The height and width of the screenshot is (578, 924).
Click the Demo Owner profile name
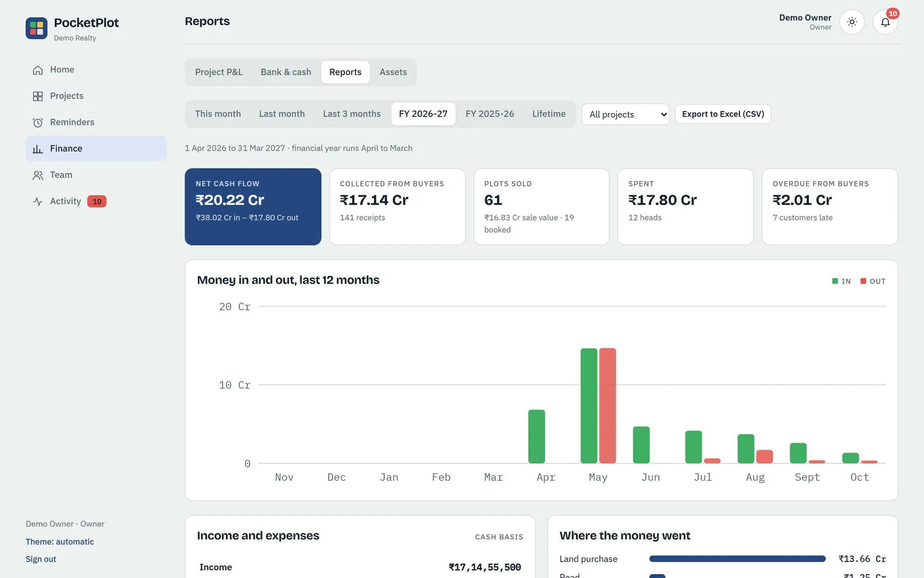pos(805,17)
